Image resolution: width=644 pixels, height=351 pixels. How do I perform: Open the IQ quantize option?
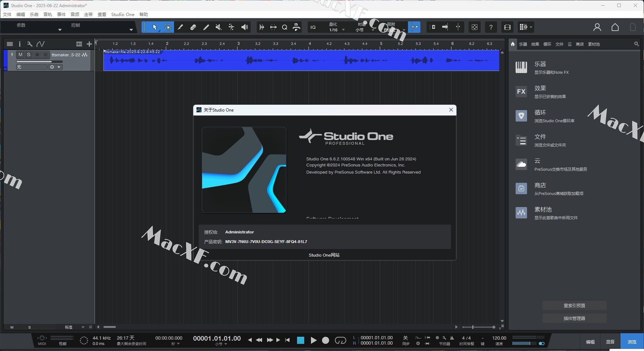tap(313, 27)
